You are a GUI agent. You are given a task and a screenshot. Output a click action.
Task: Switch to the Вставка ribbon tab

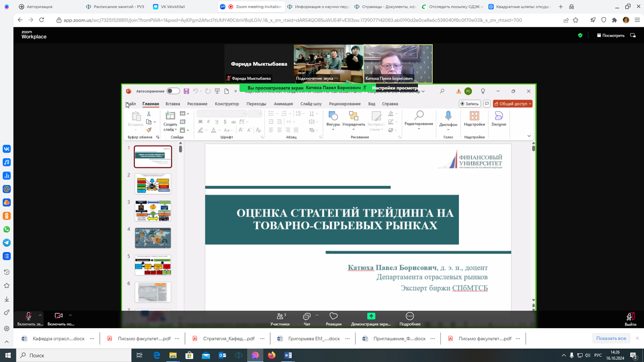173,104
